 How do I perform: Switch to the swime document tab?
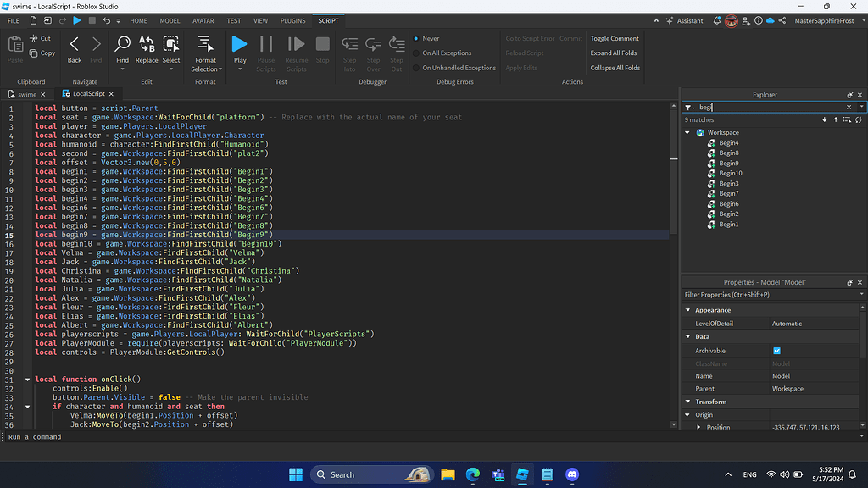pos(26,94)
